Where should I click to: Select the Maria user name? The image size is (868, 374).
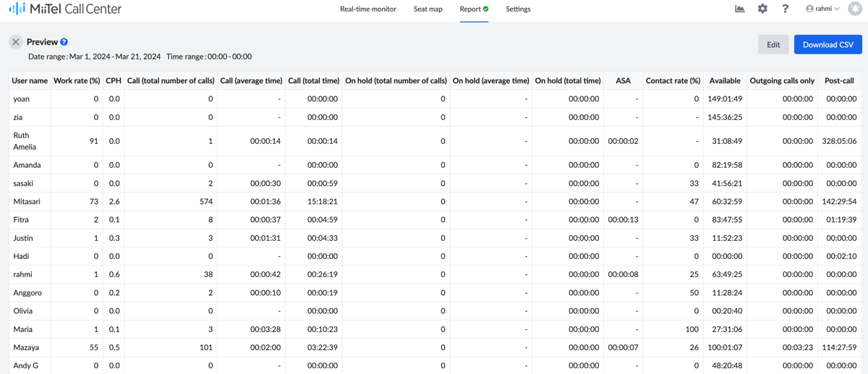point(23,329)
